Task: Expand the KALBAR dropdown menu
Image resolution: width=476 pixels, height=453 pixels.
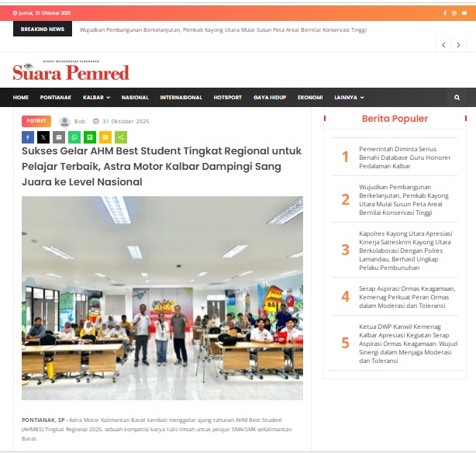Action: pyautogui.click(x=96, y=98)
